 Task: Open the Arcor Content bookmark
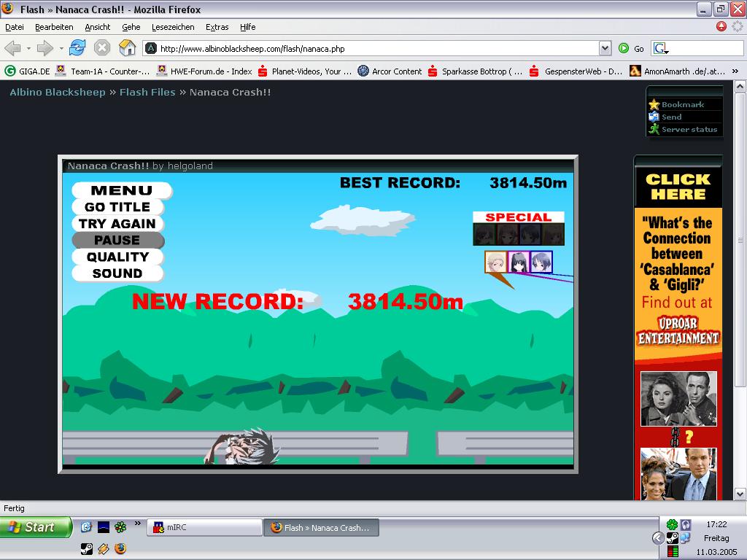(390, 71)
